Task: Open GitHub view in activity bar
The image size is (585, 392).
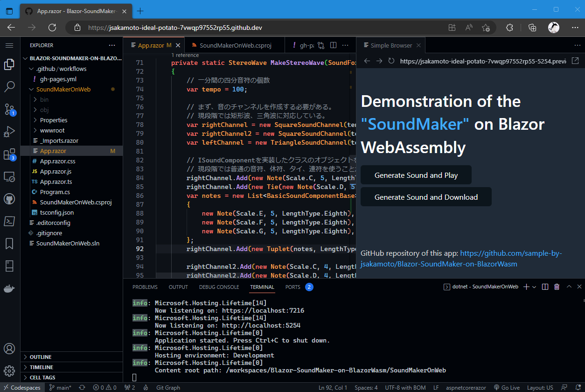Action: click(9, 199)
